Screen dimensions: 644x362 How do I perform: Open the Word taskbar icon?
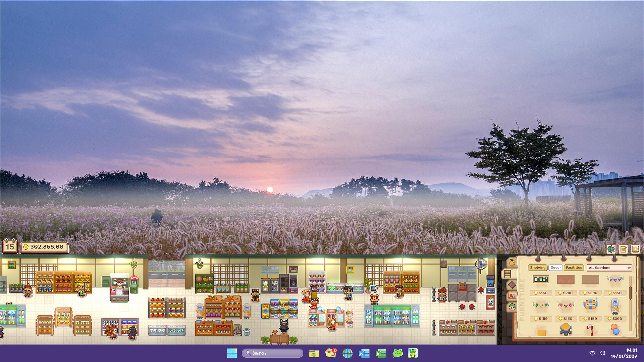364,353
